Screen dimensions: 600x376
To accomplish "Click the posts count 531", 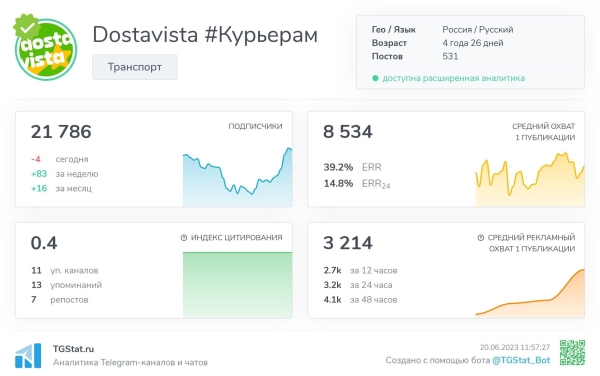I will pyautogui.click(x=450, y=56).
